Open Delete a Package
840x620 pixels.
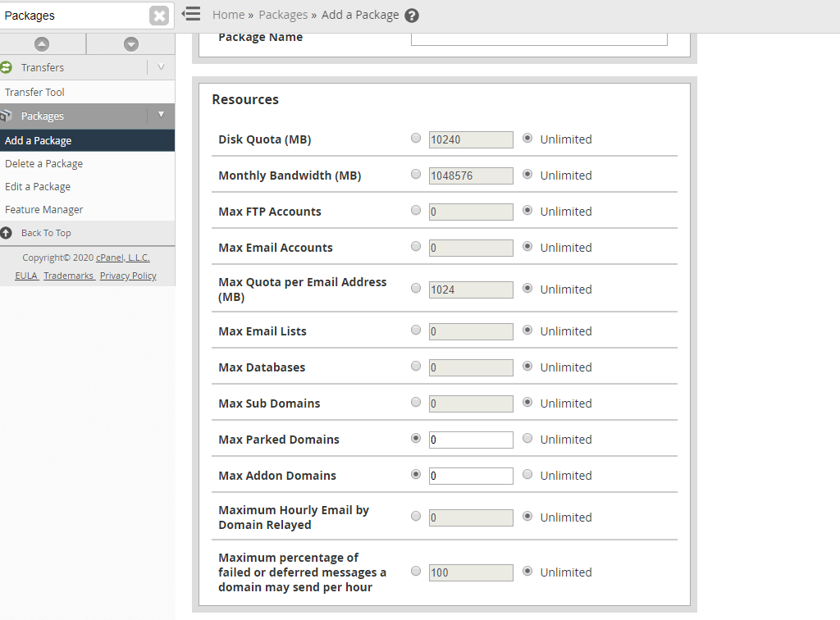click(x=44, y=163)
